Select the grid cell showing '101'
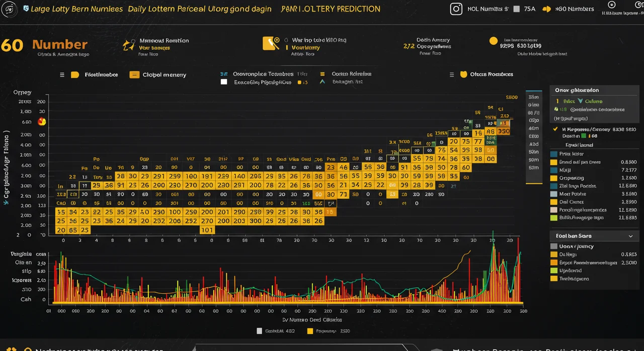The width and height of the screenshot is (644, 351). click(207, 230)
